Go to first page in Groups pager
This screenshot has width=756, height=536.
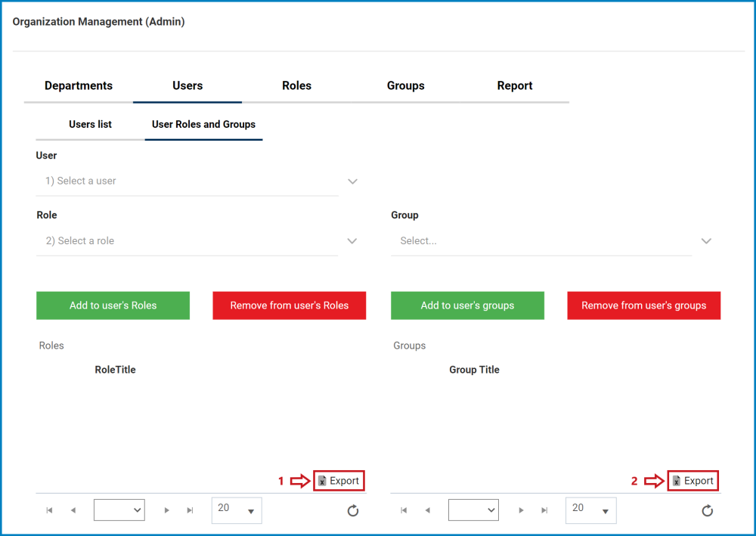[x=404, y=510]
